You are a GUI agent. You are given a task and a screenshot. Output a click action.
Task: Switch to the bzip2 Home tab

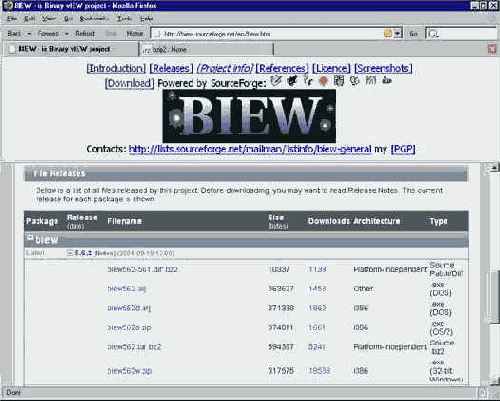206,50
